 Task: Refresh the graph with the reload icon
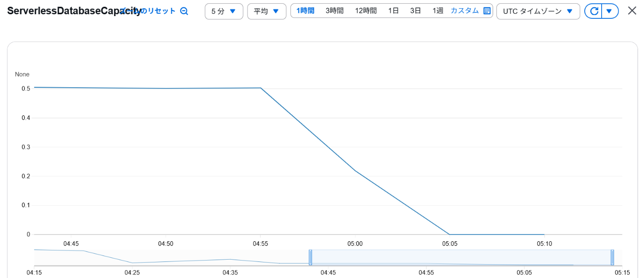(x=594, y=11)
